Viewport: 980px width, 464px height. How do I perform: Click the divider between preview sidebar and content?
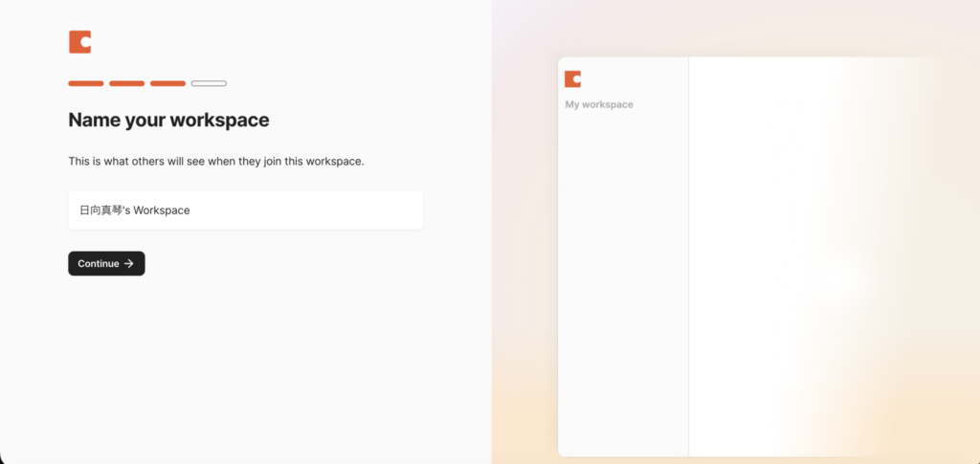tap(689, 258)
